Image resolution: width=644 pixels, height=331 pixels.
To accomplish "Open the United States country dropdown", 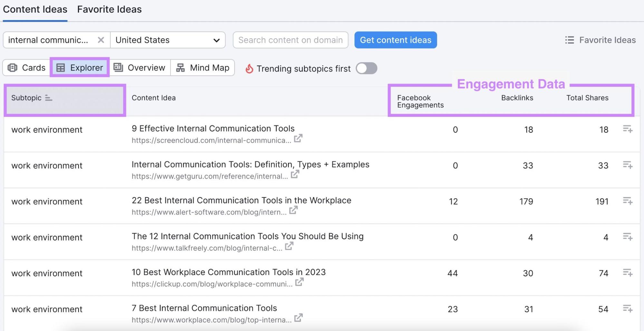I will (x=168, y=40).
